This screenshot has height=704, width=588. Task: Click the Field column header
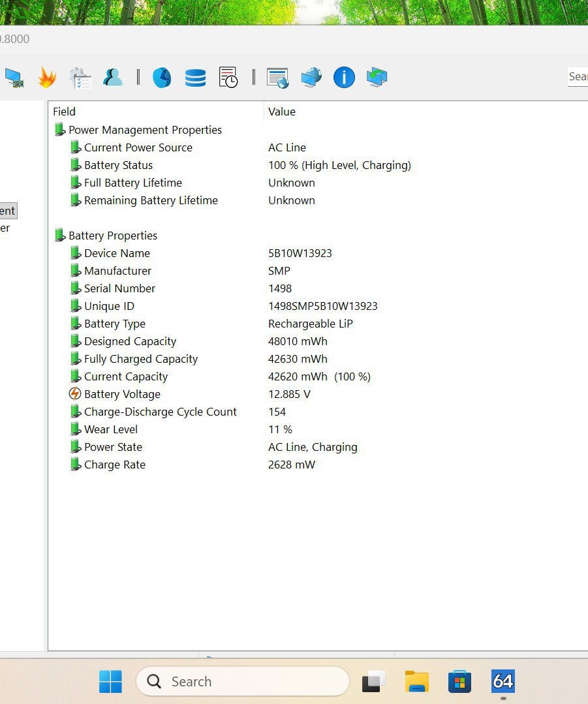[64, 112]
